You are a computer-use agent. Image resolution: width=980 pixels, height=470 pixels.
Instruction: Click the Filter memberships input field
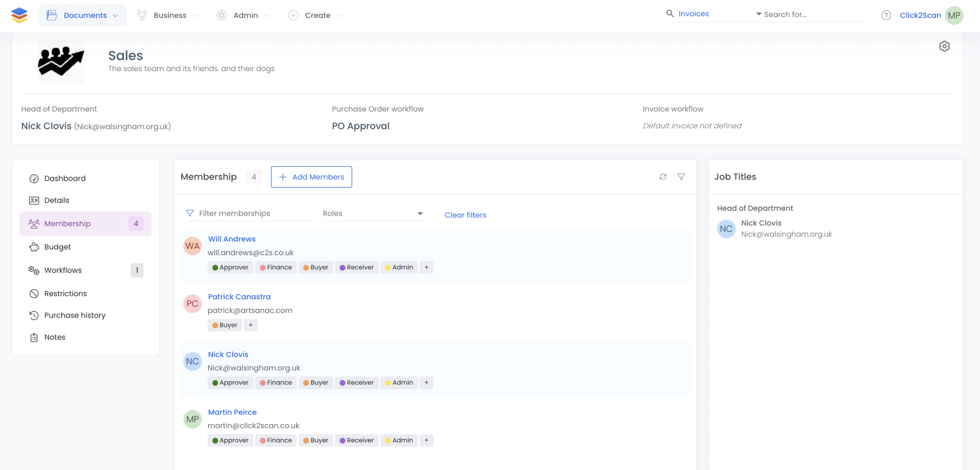tap(248, 213)
